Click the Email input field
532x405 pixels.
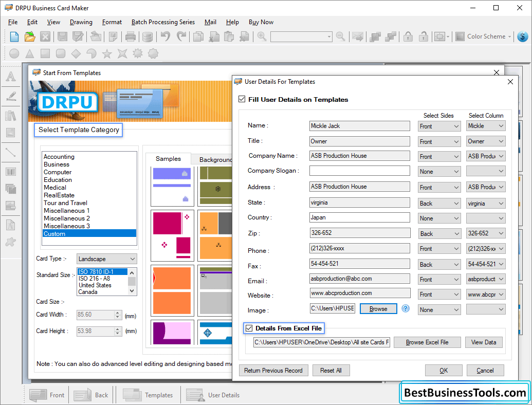coord(360,279)
